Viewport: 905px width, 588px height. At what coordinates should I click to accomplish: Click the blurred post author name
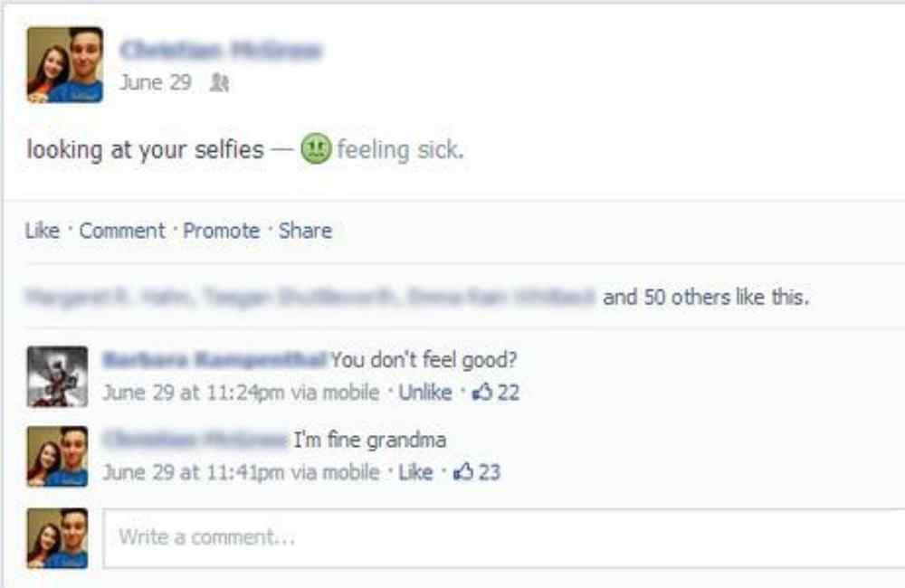221,50
